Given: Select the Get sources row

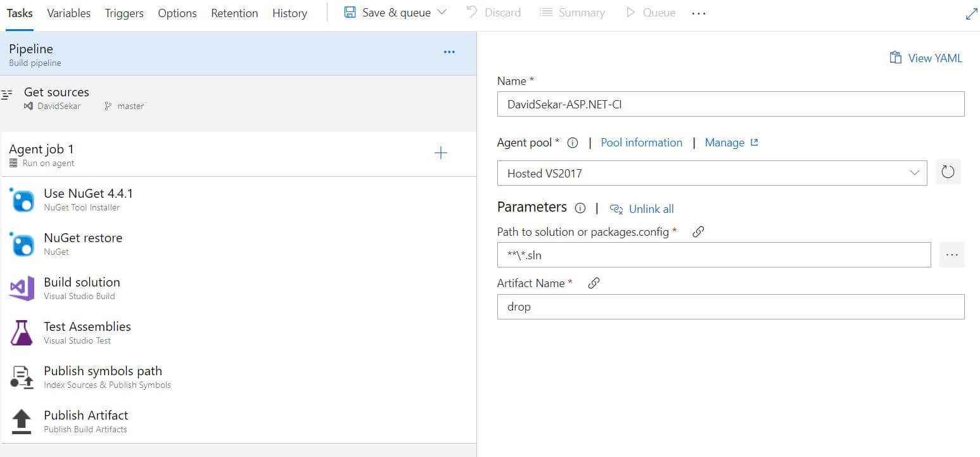Looking at the screenshot, I should tap(238, 98).
